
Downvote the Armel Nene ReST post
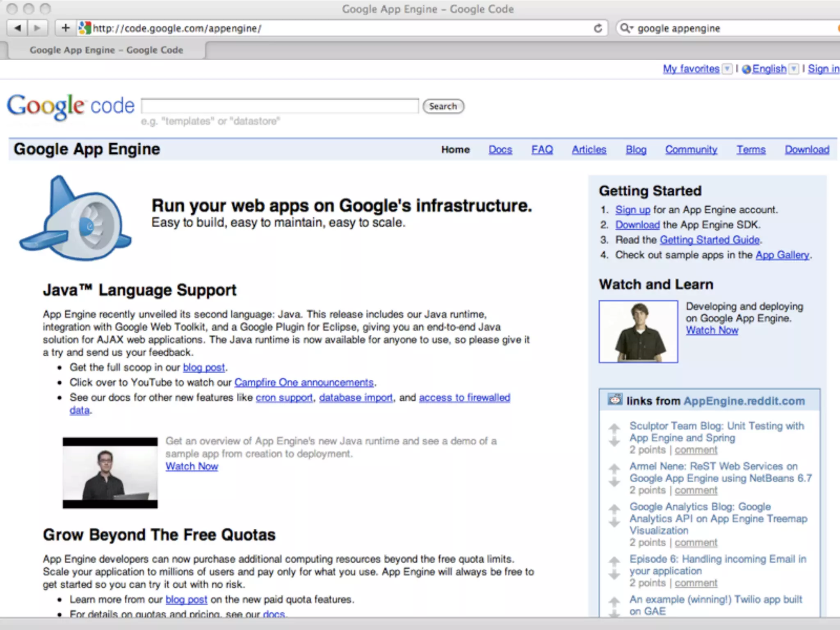tap(614, 482)
